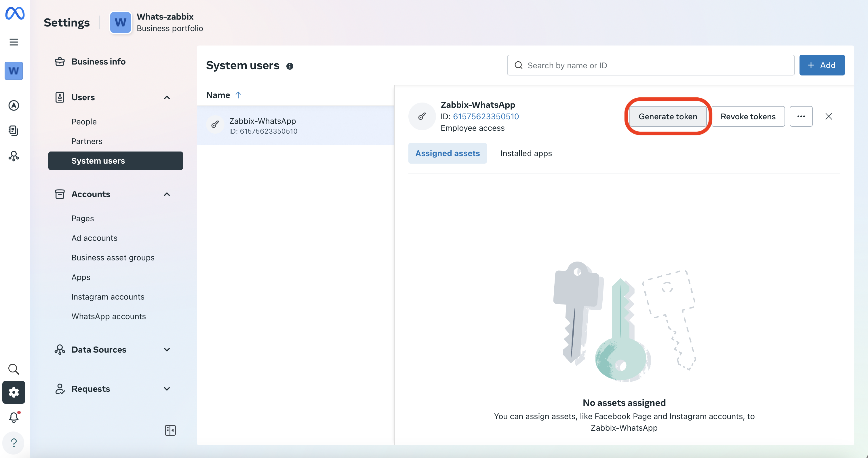
Task: Switch to Assigned assets tab
Action: click(448, 153)
